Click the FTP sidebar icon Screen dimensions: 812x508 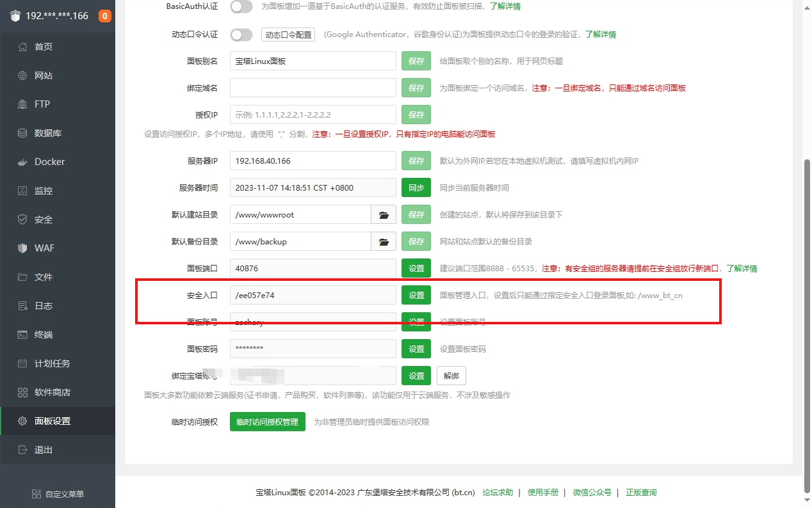tap(23, 104)
